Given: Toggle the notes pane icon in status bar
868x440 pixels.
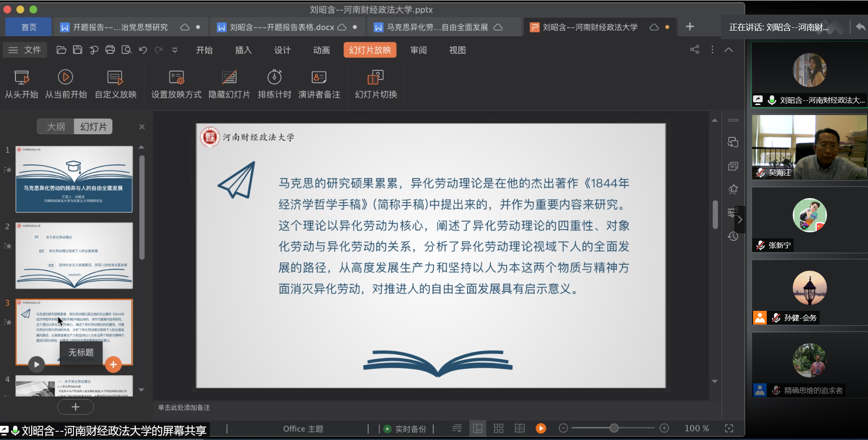Looking at the screenshot, I should click(457, 428).
